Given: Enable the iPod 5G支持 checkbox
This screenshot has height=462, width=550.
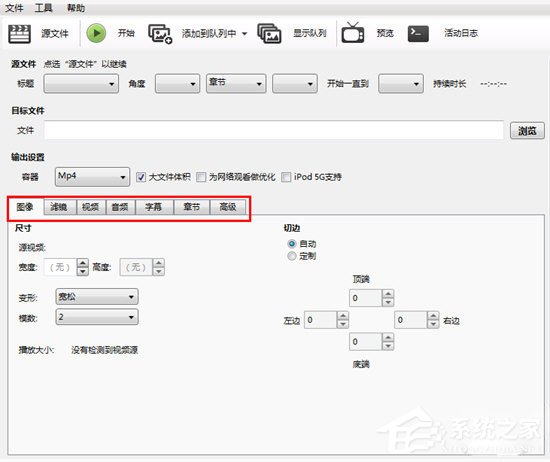Looking at the screenshot, I should coord(286,177).
